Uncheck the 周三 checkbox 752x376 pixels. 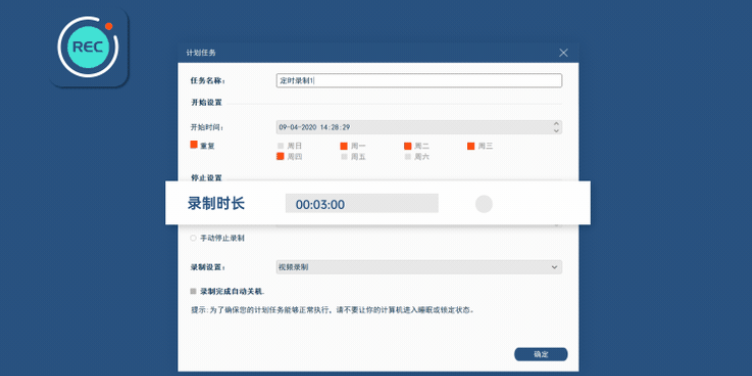pyautogui.click(x=471, y=146)
